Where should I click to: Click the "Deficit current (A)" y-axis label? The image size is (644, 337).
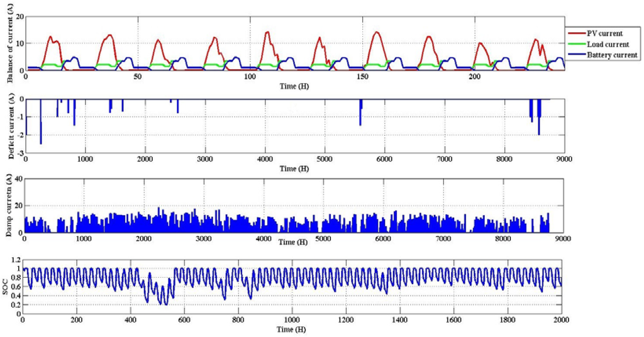point(9,126)
